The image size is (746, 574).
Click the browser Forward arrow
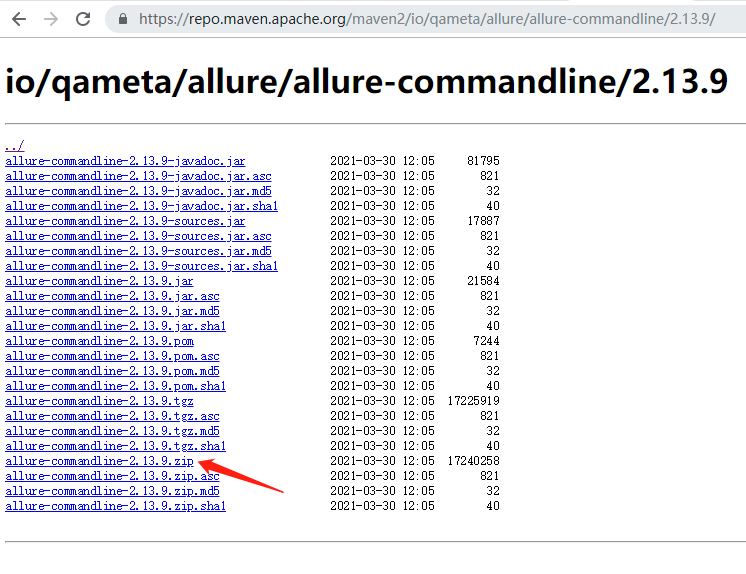pyautogui.click(x=51, y=19)
